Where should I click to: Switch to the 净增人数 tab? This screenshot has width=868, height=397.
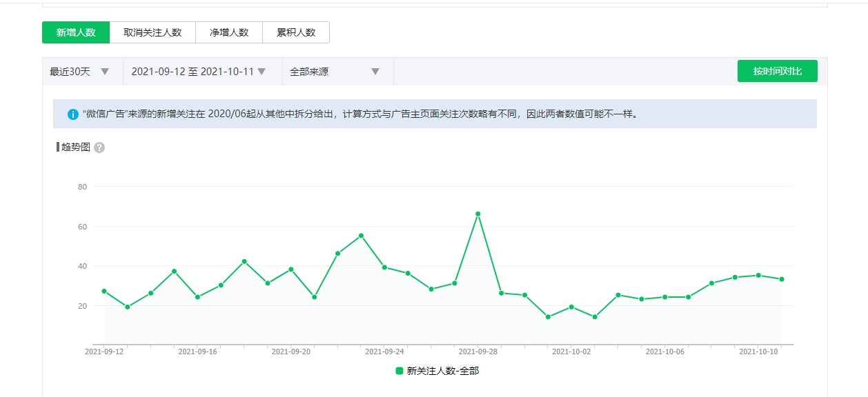click(229, 32)
